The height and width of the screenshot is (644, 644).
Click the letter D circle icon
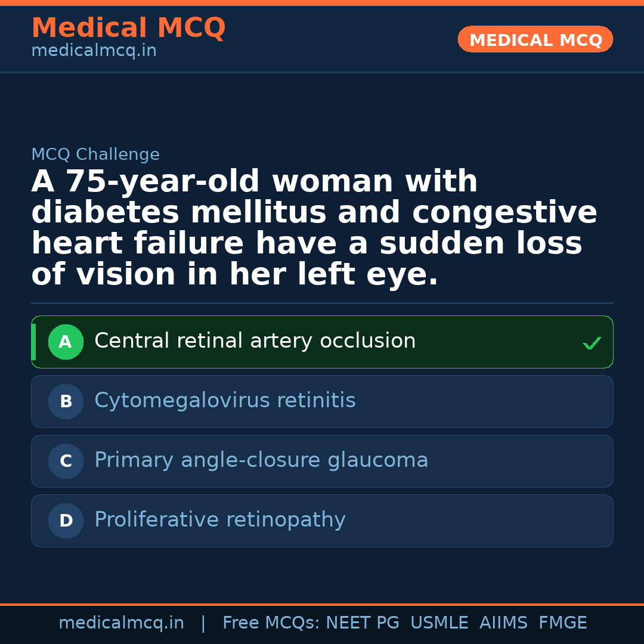click(x=66, y=521)
